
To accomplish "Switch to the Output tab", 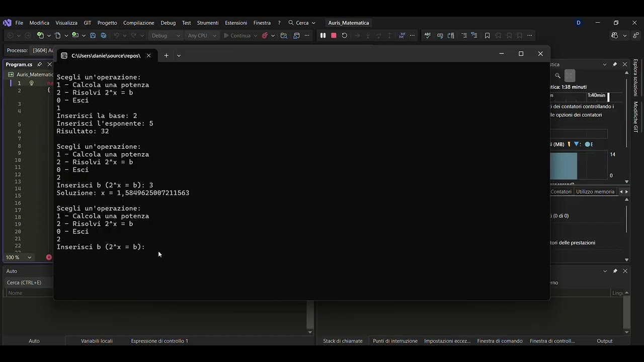I will tap(604, 341).
